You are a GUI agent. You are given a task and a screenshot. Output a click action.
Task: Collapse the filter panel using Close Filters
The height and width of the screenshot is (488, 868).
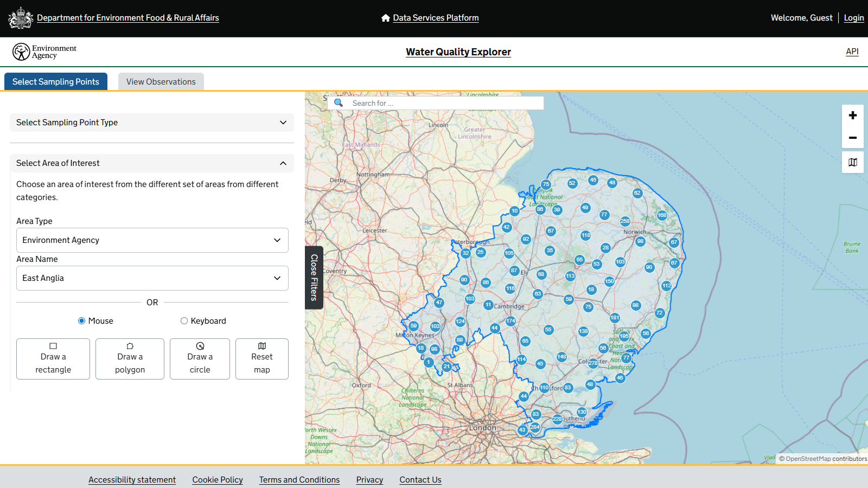click(314, 277)
